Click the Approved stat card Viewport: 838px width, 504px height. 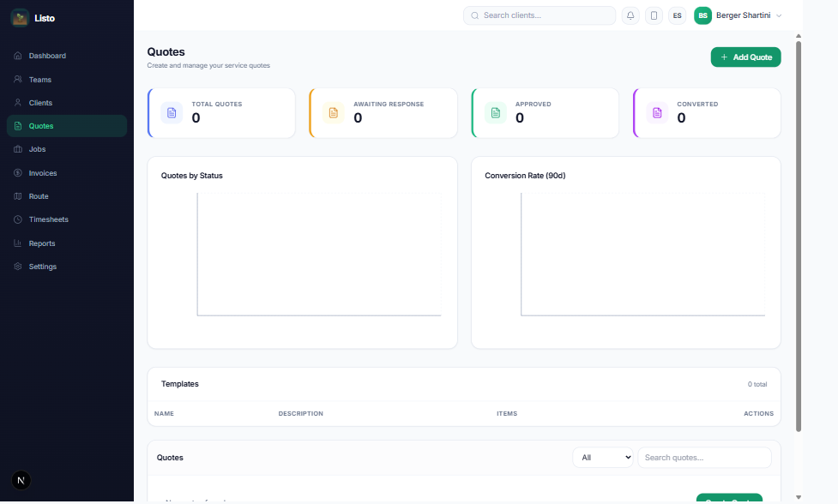[x=546, y=113]
